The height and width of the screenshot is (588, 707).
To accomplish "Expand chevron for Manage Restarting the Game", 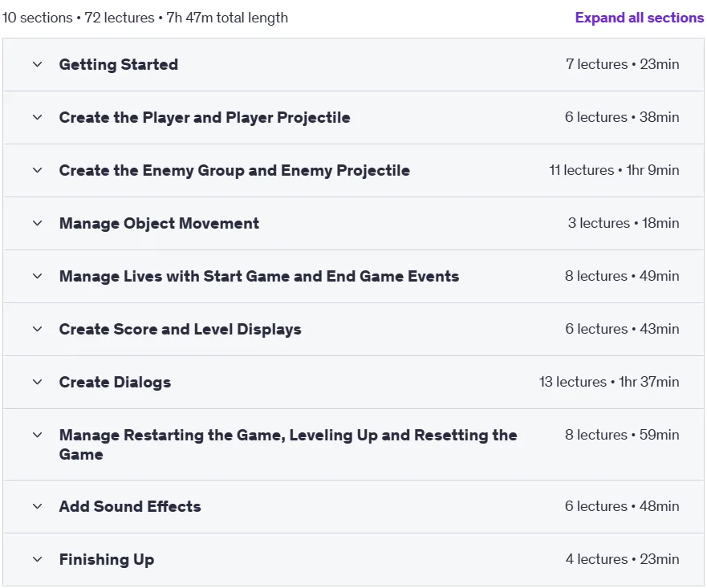I will tap(38, 436).
